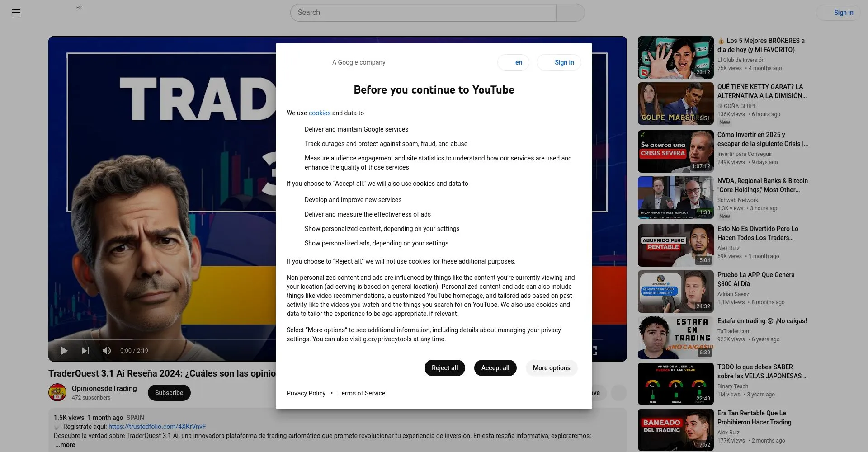Screen dimensions: 868x452
Task: Open the Privacy Policy link
Action: point(306,393)
